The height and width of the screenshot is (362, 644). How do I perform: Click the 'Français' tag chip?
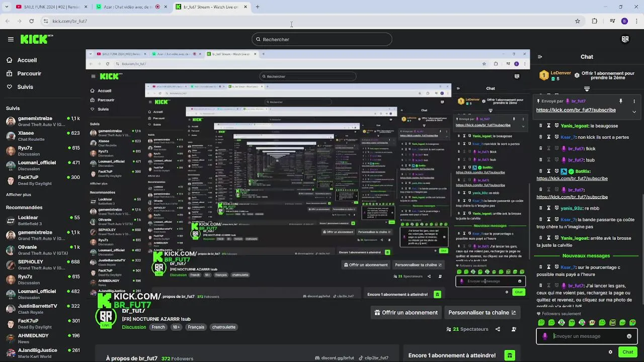(x=196, y=327)
